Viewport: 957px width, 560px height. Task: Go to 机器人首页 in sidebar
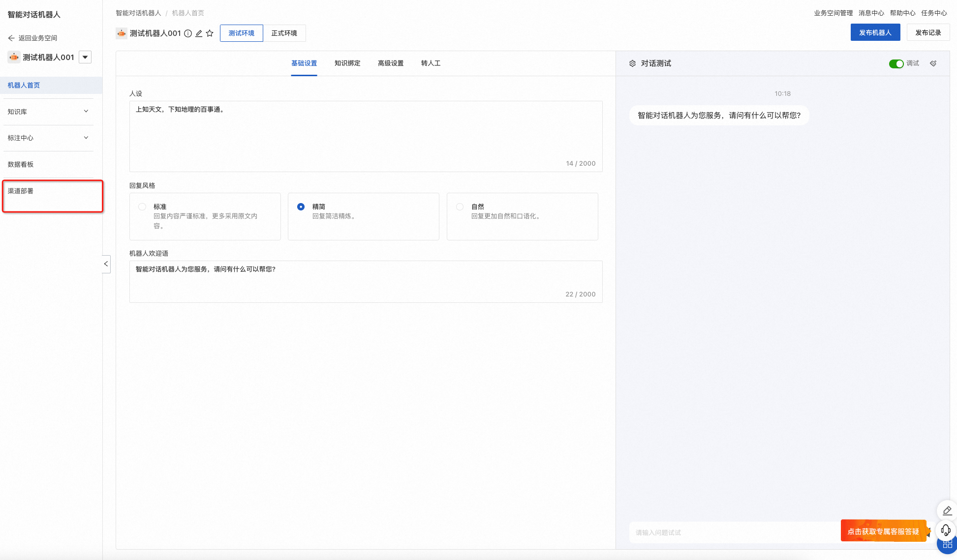[x=51, y=85]
